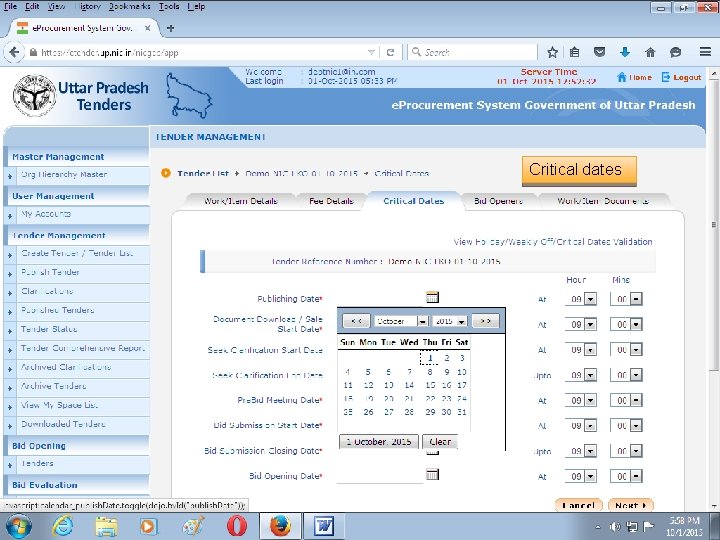Click the volume speaker tray icon

tap(614, 526)
